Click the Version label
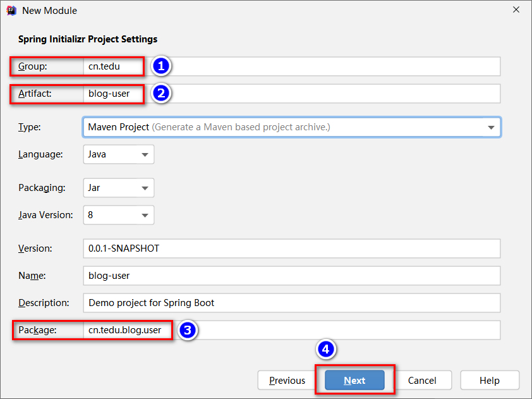Viewport: 532px width, 399px height. pos(35,249)
